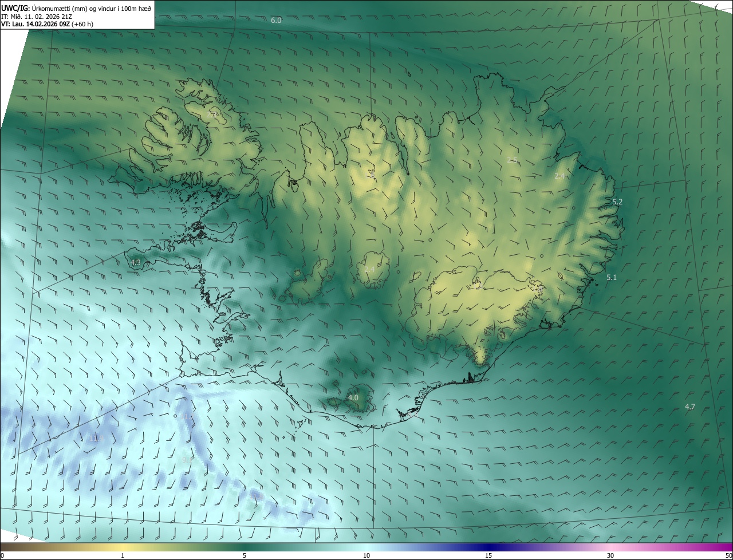Click the 1 tick on color scale

tap(123, 555)
